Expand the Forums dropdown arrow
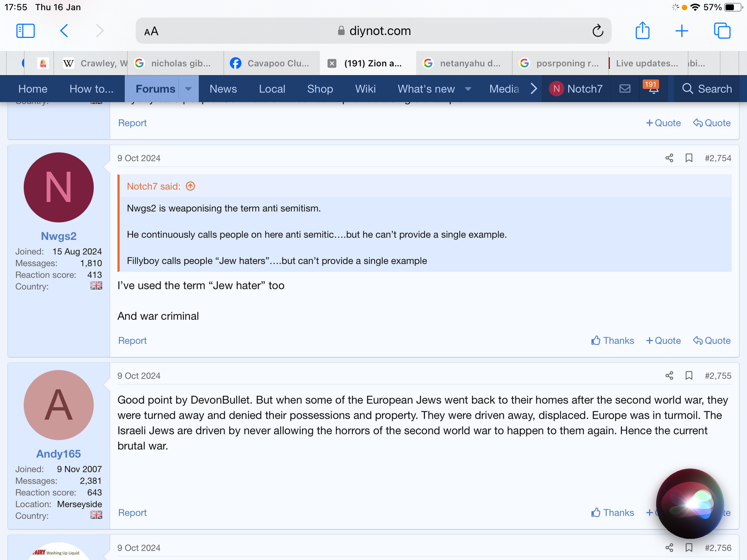This screenshot has width=747, height=560. 188,89
